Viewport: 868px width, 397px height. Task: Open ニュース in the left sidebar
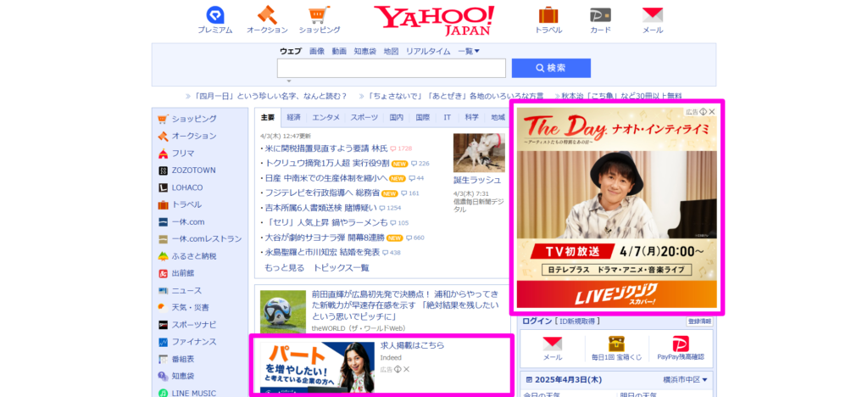coord(186,290)
